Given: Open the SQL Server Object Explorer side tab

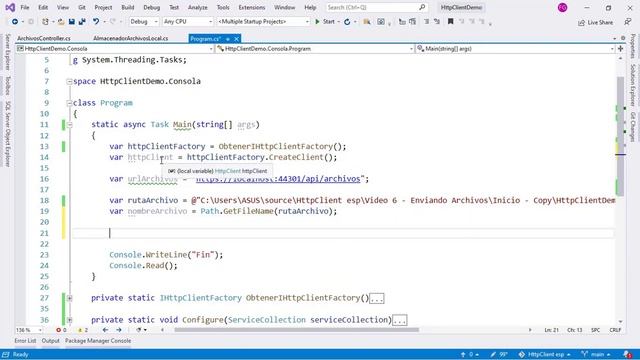Looking at the screenshot, I should click(7, 135).
